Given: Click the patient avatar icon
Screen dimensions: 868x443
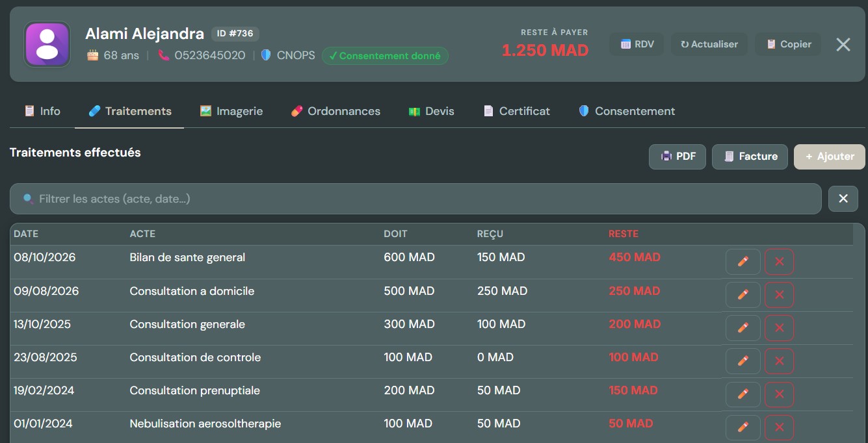Looking at the screenshot, I should [x=47, y=44].
